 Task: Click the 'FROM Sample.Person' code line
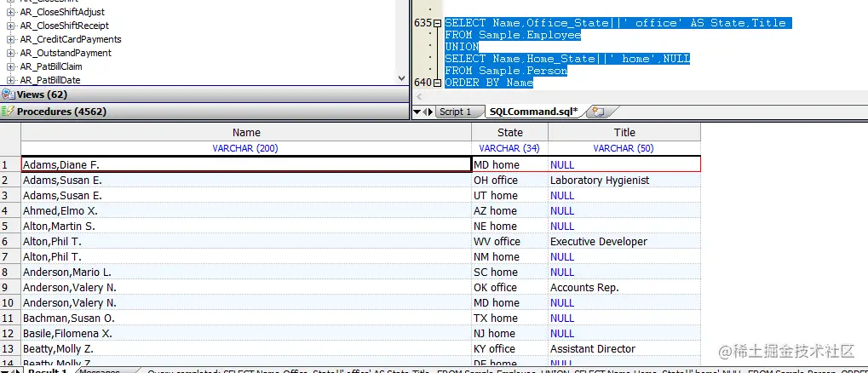pos(506,71)
